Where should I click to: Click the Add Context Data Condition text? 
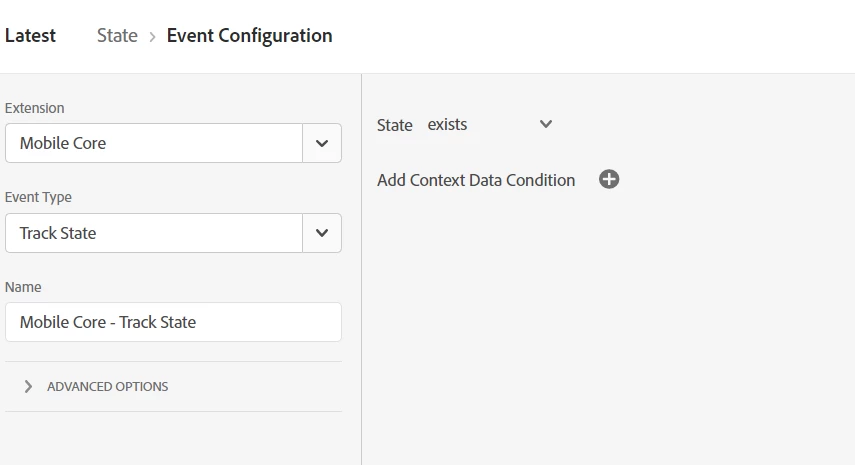point(476,180)
